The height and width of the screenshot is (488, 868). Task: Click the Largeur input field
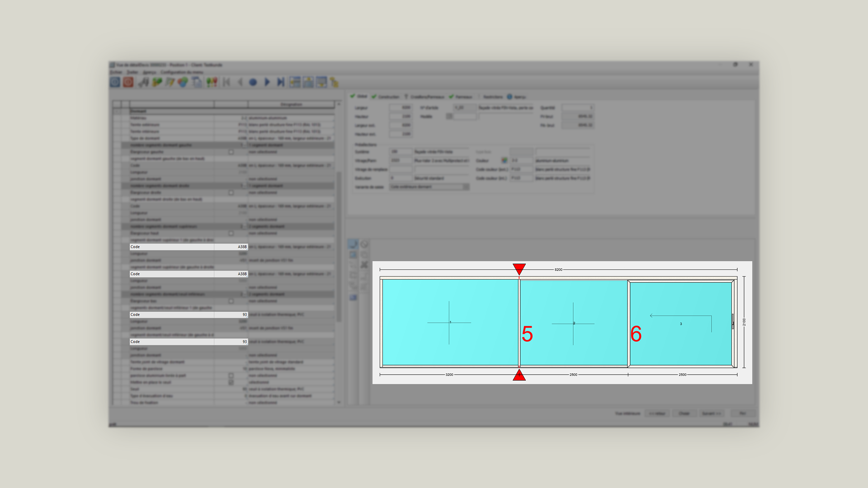(x=401, y=108)
